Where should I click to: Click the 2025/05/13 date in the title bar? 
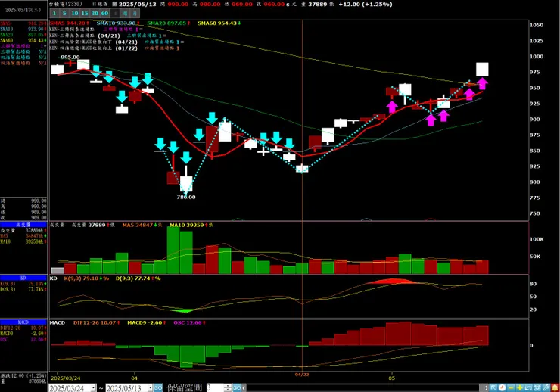coord(138,5)
